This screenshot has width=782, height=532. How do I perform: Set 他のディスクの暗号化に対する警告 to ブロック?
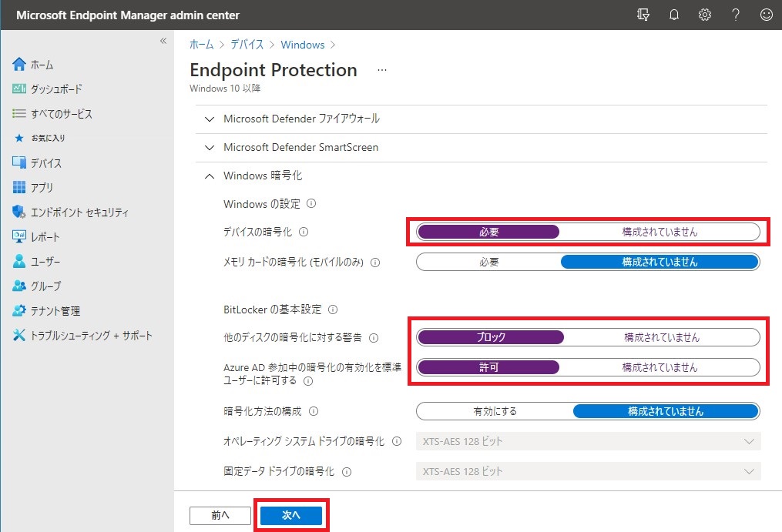[491, 337]
